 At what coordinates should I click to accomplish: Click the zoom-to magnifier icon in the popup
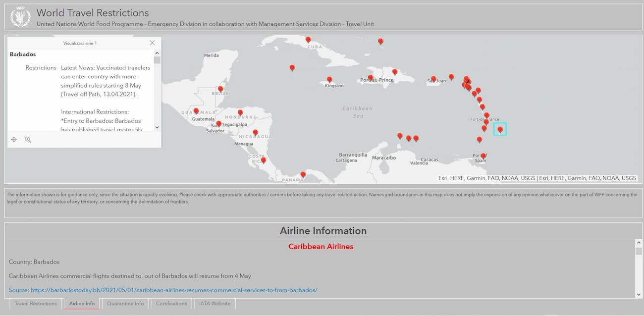pos(28,140)
